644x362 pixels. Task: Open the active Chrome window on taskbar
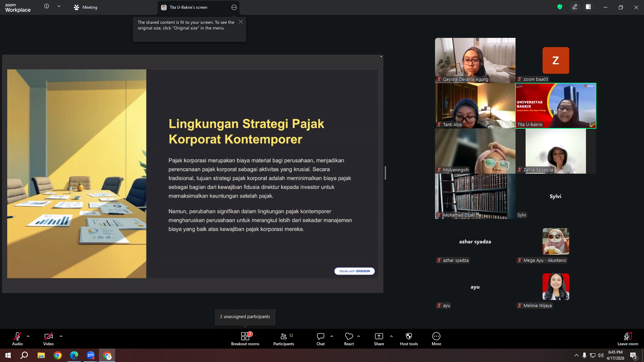[107, 355]
